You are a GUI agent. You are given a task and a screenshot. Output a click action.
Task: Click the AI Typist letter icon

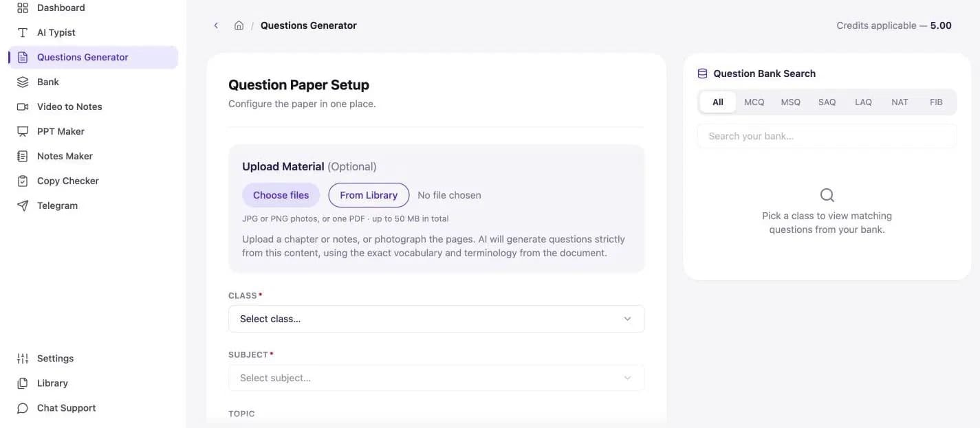pyautogui.click(x=23, y=32)
